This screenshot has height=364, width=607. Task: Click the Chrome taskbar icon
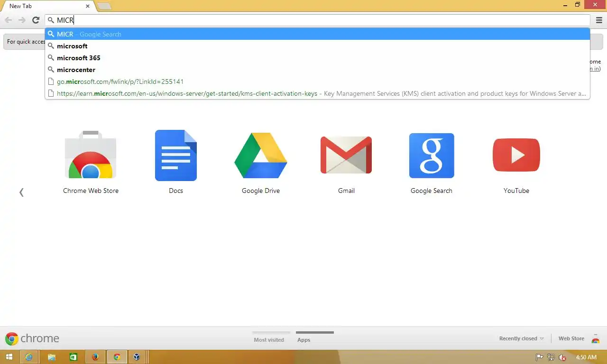point(117,357)
